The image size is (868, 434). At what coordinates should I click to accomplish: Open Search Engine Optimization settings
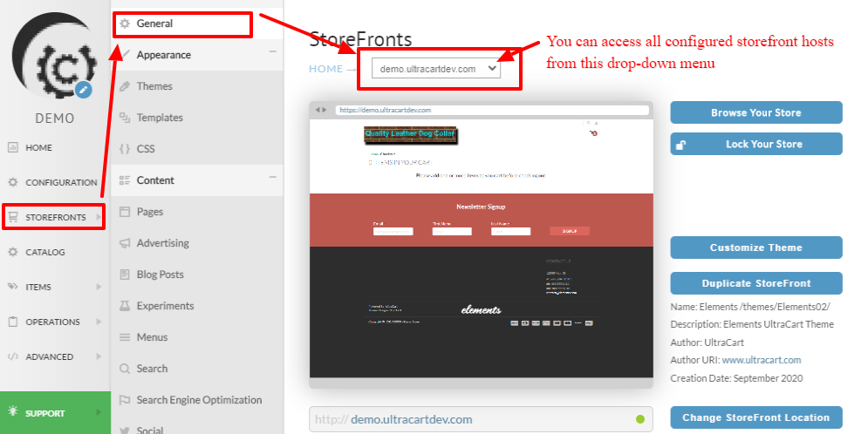pos(197,400)
